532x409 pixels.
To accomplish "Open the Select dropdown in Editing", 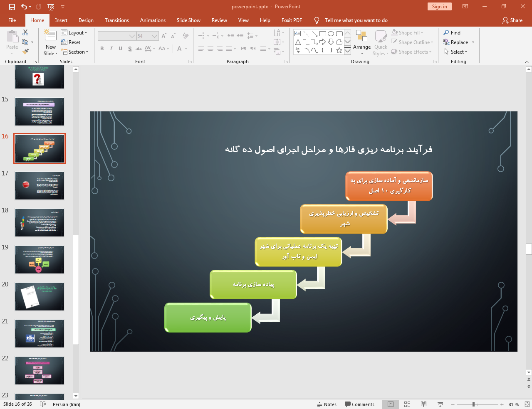I will tap(456, 52).
